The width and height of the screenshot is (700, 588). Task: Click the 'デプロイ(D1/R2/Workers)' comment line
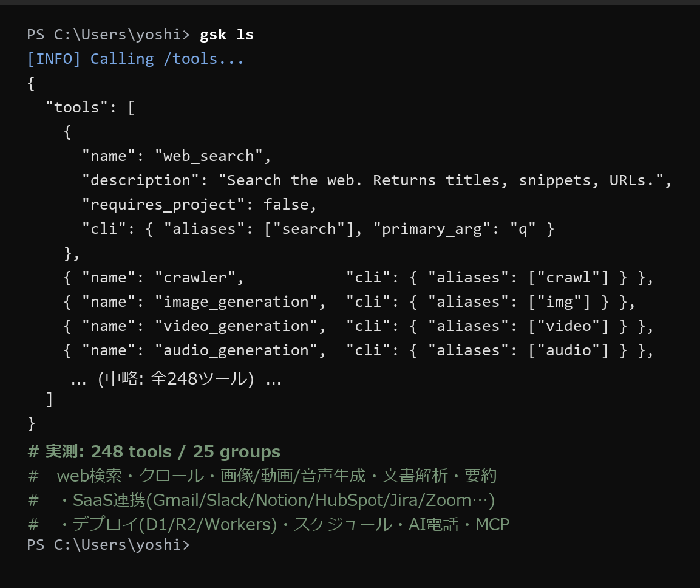pos(268,525)
